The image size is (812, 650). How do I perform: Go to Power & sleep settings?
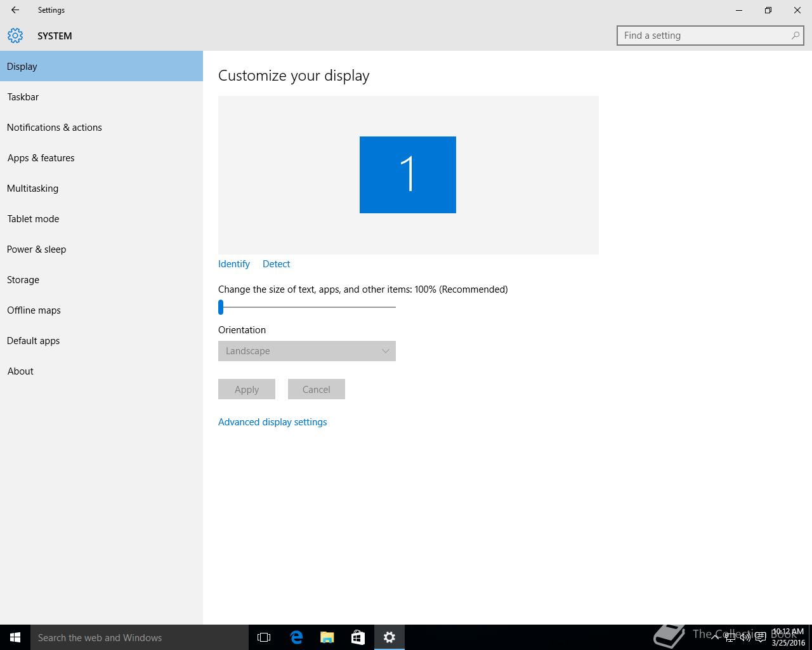[x=37, y=249]
